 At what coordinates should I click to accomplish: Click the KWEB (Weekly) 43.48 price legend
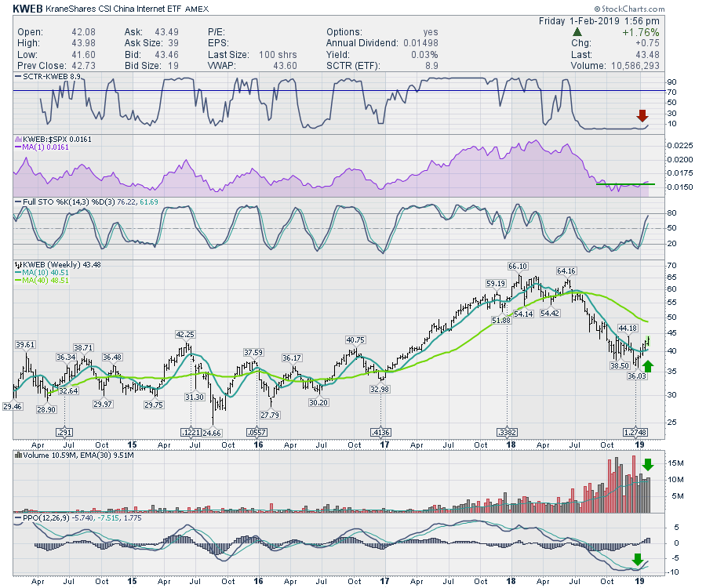click(58, 264)
